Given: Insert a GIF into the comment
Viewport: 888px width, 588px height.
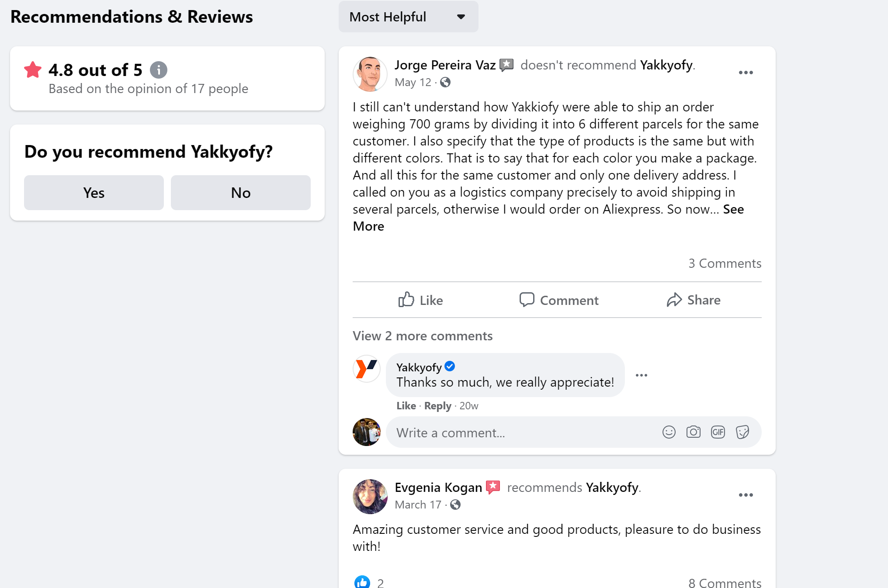Looking at the screenshot, I should pos(718,432).
